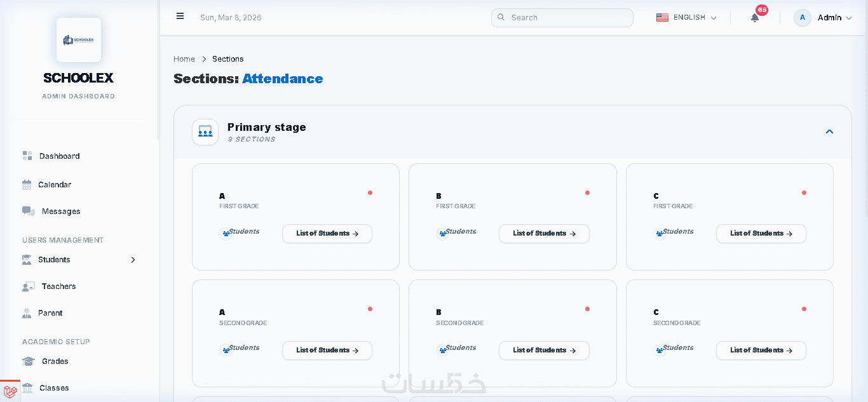Screen dimensions: 868x402
Task: Open List of Students for First Grade B
Action: pos(544,234)
